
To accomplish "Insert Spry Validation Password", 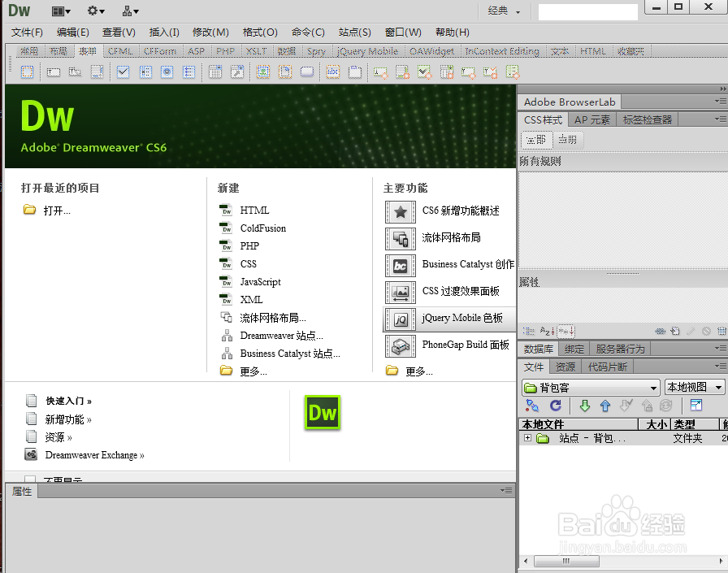I will coord(469,72).
